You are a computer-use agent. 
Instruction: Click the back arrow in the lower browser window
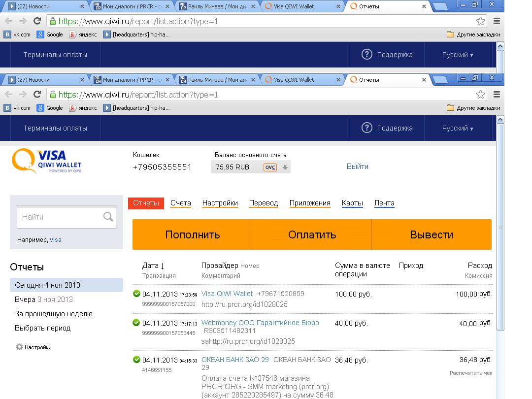8,94
